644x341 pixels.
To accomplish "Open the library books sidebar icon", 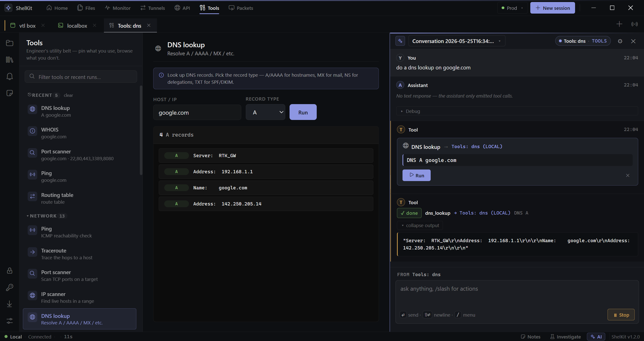I will [x=10, y=60].
